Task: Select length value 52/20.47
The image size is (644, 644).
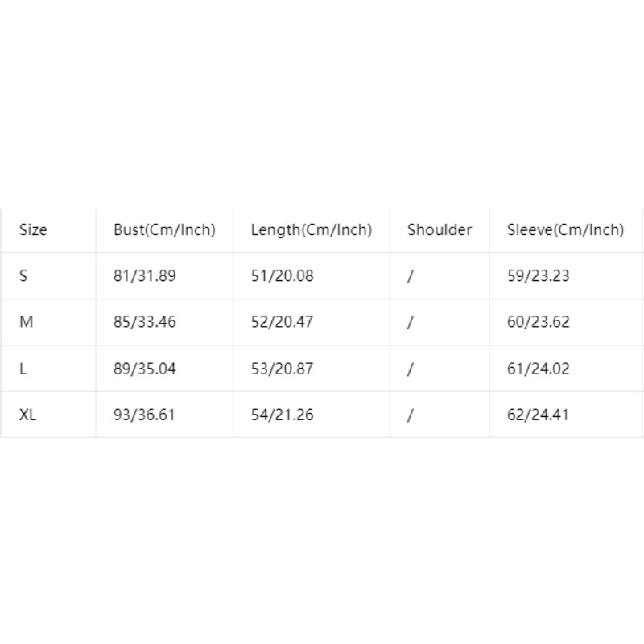Action: [x=283, y=321]
